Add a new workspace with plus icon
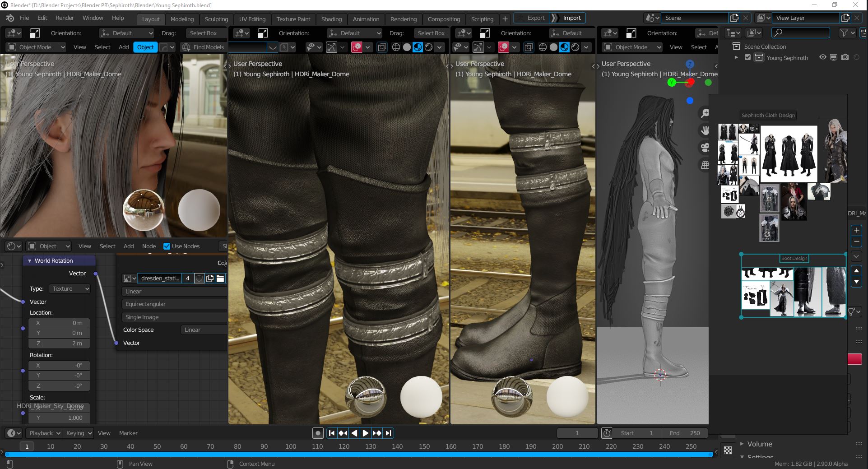This screenshot has height=469, width=868. [505, 19]
